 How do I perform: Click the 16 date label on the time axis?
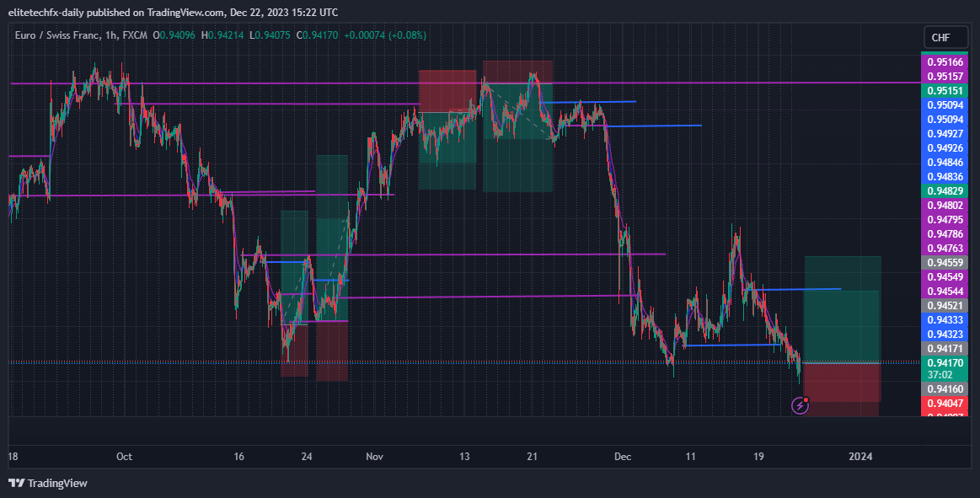pyautogui.click(x=238, y=457)
